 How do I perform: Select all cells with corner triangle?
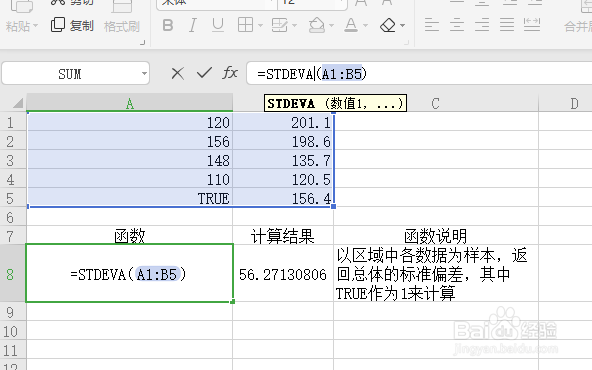[x=17, y=103]
